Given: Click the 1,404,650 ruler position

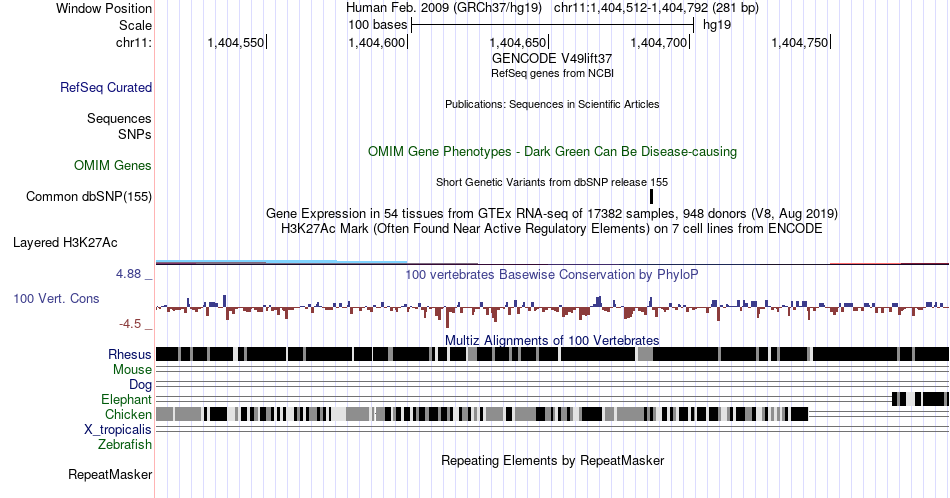Looking at the screenshot, I should [x=519, y=42].
